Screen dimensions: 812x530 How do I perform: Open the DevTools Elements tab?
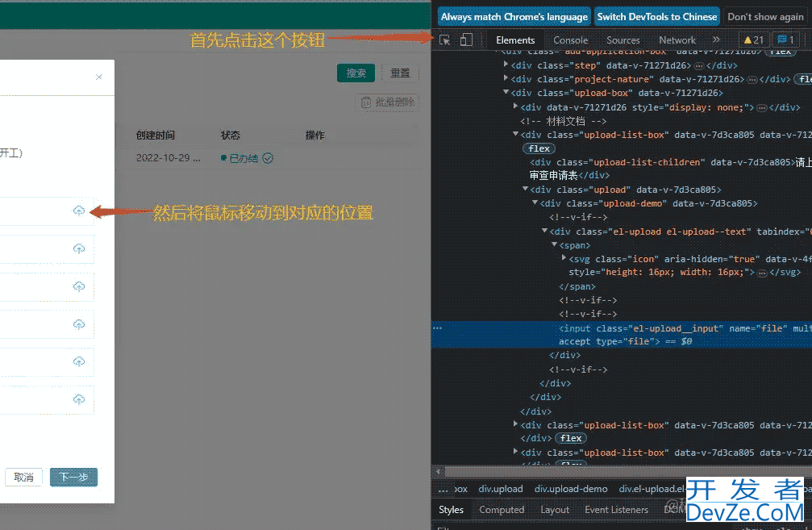point(514,40)
